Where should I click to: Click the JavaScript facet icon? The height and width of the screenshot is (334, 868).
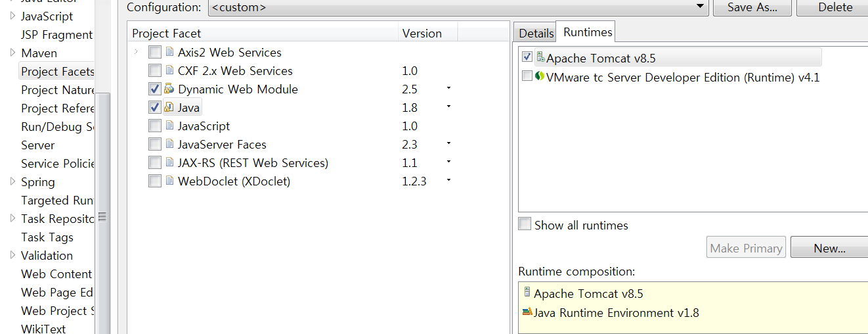tap(169, 126)
